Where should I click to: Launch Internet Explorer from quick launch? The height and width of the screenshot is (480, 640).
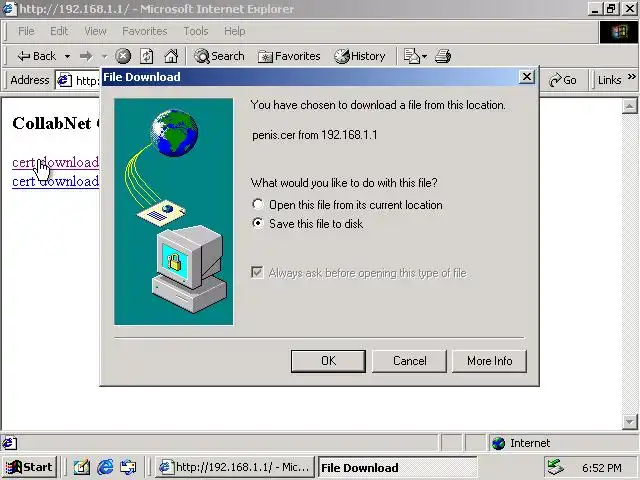(105, 467)
